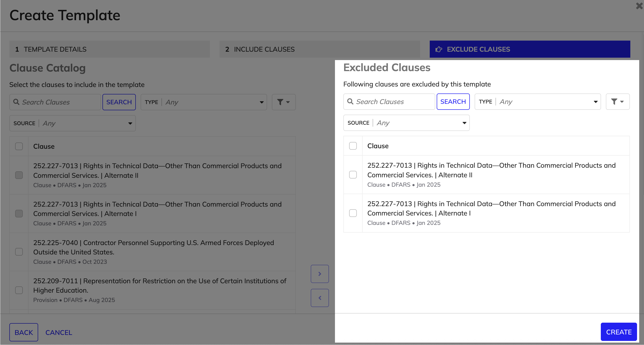
Task: Click the filter funnel icon in Clause Catalog
Action: pos(284,102)
